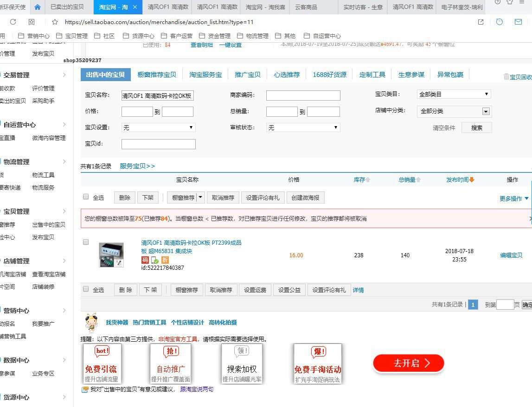Open the 宝贝回收 trash icon link
532x407 pixels.
point(517,77)
